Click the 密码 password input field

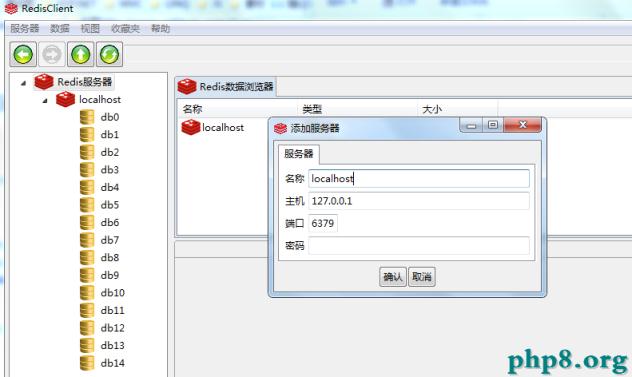419,246
